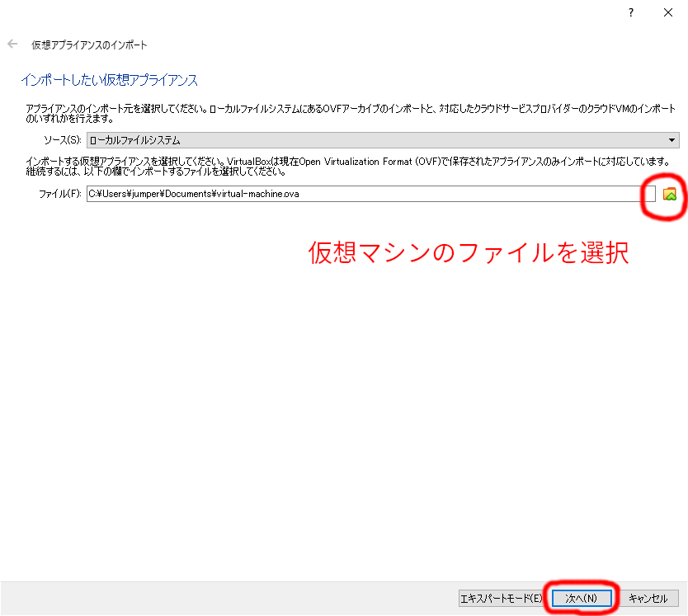Click the help question mark icon
The width and height of the screenshot is (688, 616).
click(631, 12)
